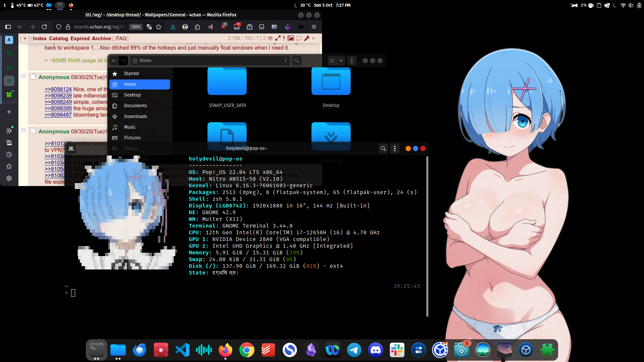Open Firefox downloads arrow icon
The height and width of the screenshot is (362, 644).
pos(173,27)
